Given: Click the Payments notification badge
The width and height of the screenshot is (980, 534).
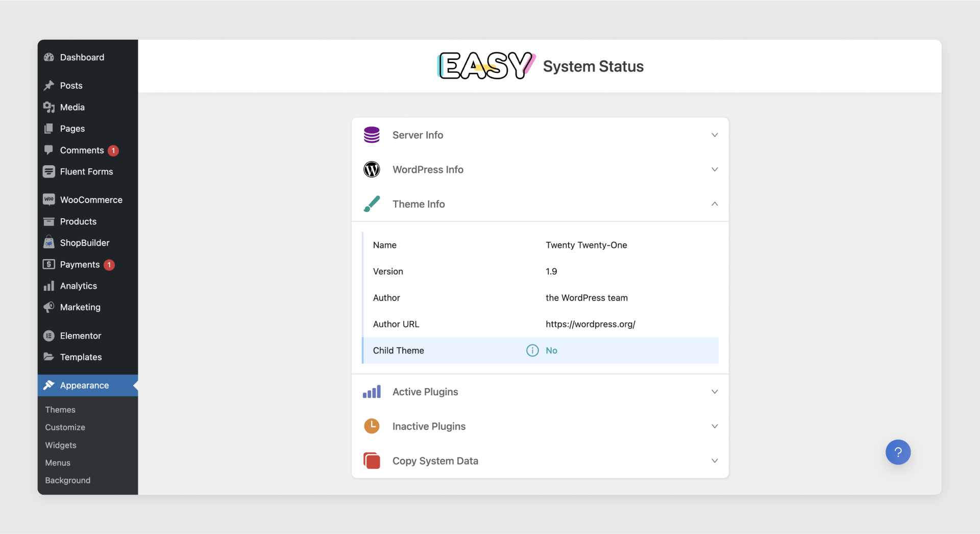Looking at the screenshot, I should pyautogui.click(x=109, y=265).
